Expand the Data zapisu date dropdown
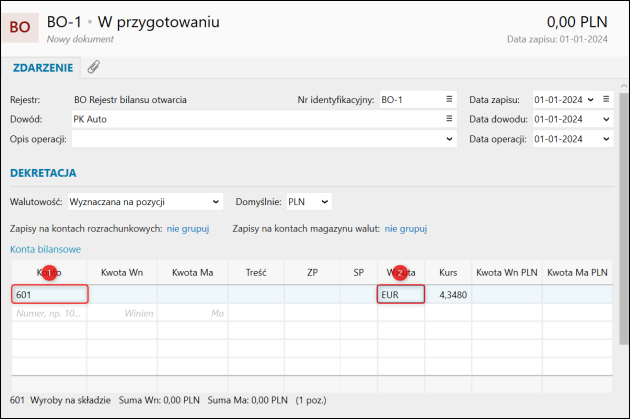Viewport: 630px width, 419px height. [x=591, y=100]
